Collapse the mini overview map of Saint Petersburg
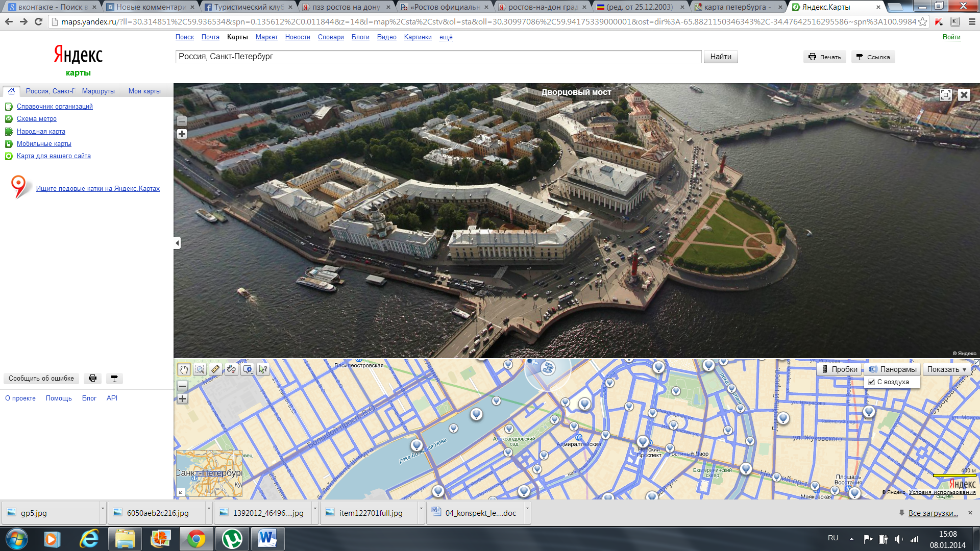 pyautogui.click(x=181, y=492)
